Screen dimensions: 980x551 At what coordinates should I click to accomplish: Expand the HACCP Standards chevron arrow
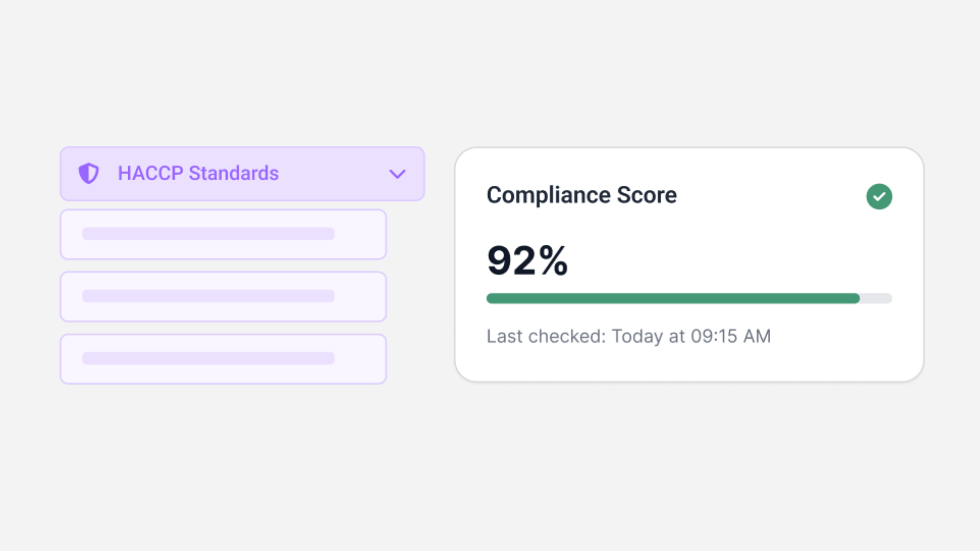point(397,174)
